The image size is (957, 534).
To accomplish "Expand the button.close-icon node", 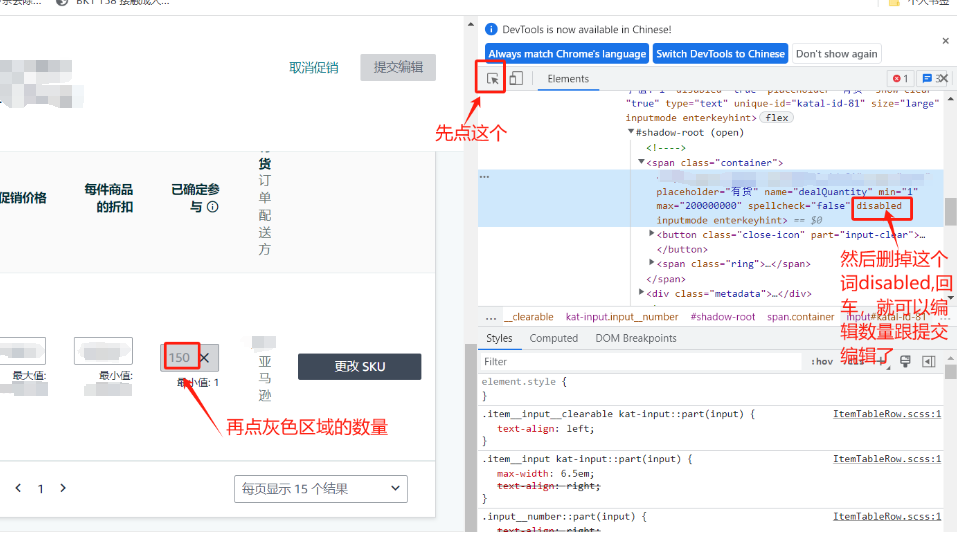I will tap(653, 234).
